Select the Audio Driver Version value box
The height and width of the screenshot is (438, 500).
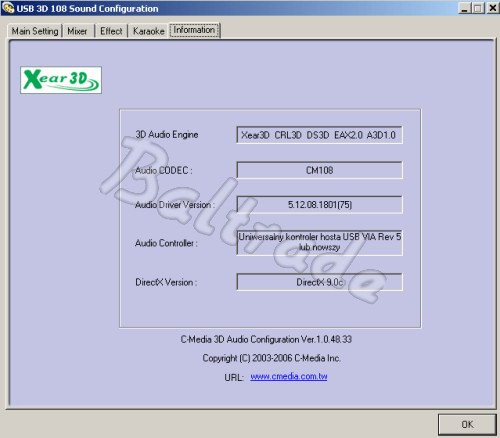(x=319, y=204)
